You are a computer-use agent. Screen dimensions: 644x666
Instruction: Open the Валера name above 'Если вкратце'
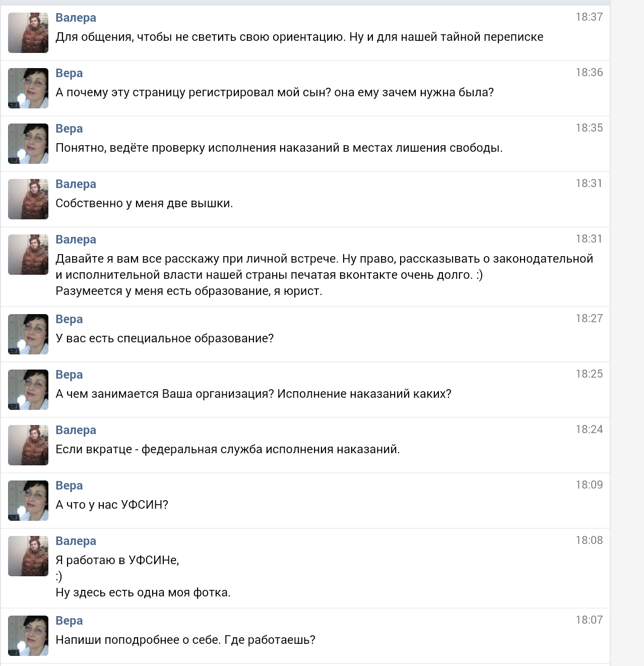pyautogui.click(x=76, y=430)
